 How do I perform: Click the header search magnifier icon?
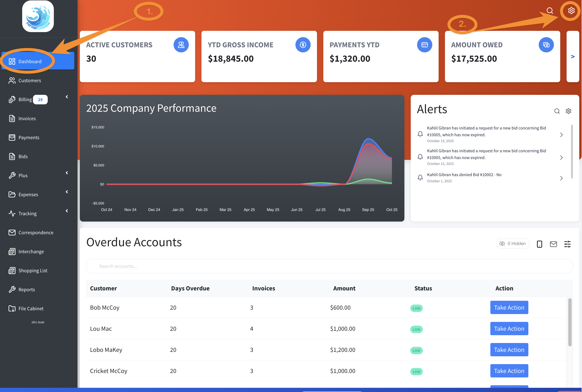point(549,11)
